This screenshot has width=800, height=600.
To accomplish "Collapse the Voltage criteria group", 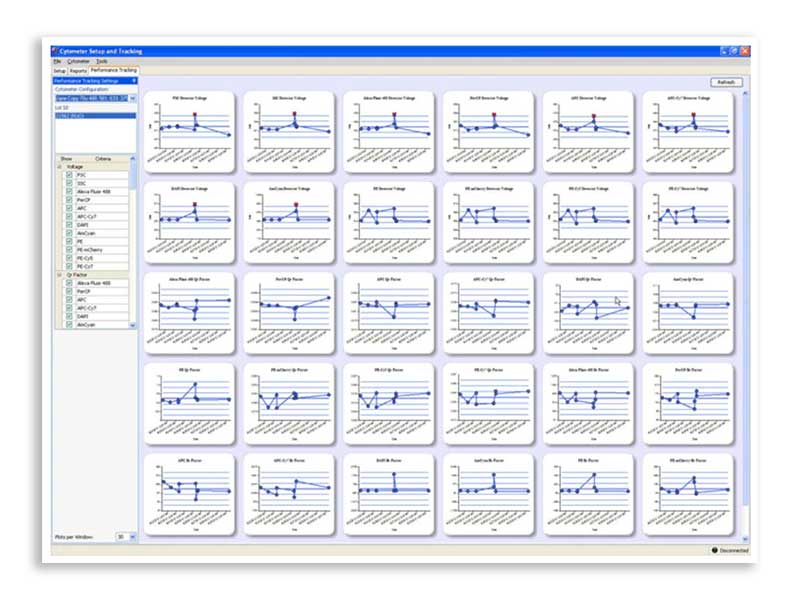I will 59,166.
